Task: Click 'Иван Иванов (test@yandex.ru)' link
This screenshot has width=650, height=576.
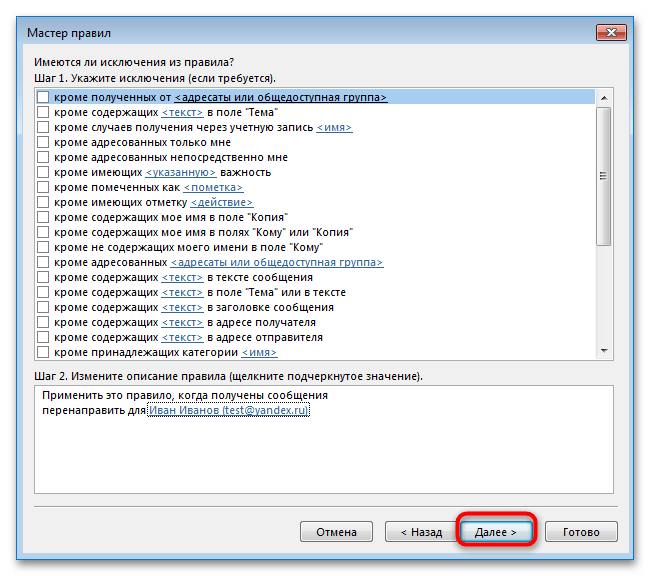Action: [x=228, y=410]
